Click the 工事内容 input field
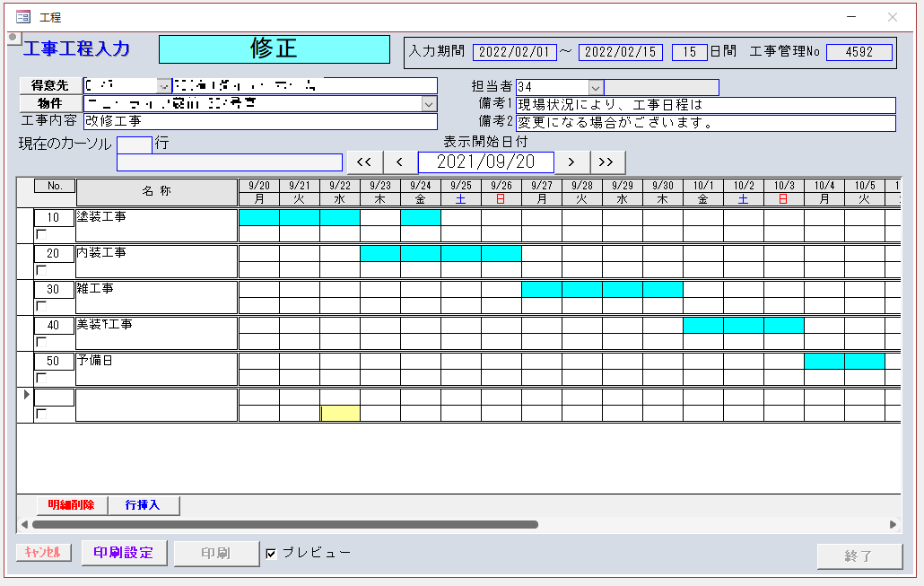 [x=259, y=121]
